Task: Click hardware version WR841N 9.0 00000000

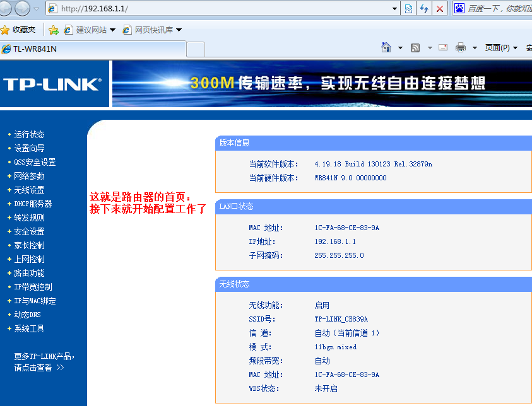Action: pyautogui.click(x=350, y=178)
